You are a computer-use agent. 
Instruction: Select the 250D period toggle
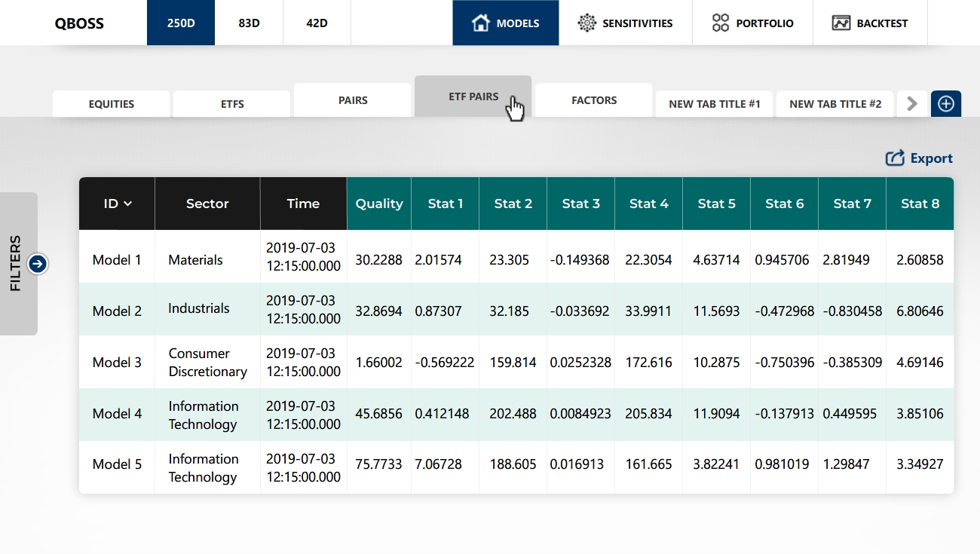pyautogui.click(x=181, y=23)
